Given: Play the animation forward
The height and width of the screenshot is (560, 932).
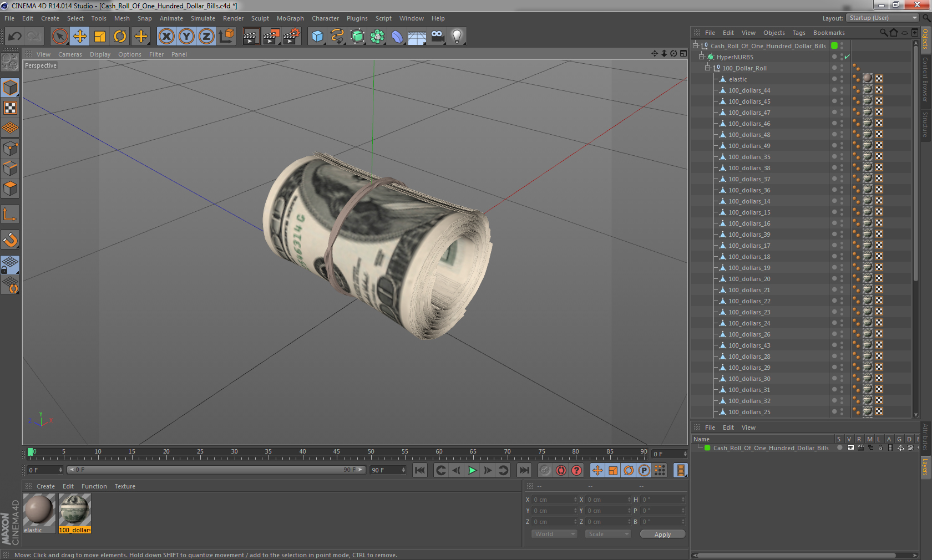Looking at the screenshot, I should coord(472,470).
